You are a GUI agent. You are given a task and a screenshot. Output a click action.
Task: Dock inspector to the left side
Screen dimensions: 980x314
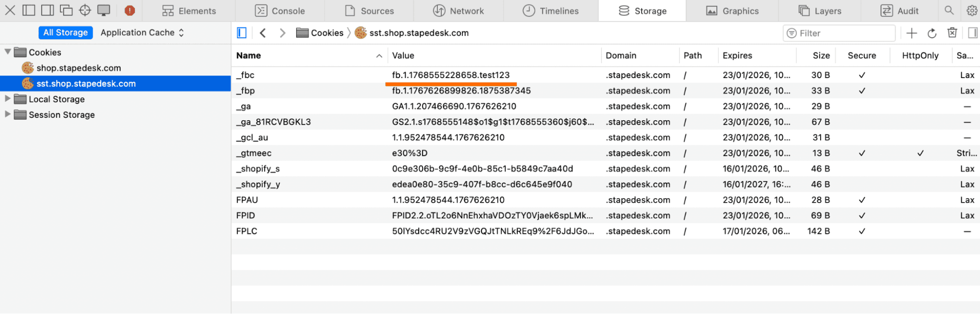coord(29,10)
